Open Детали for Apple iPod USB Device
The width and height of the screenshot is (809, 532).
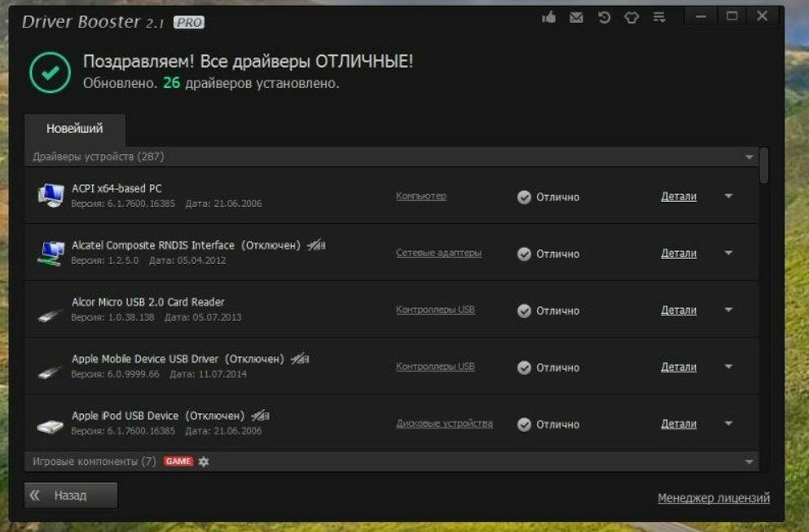click(679, 424)
